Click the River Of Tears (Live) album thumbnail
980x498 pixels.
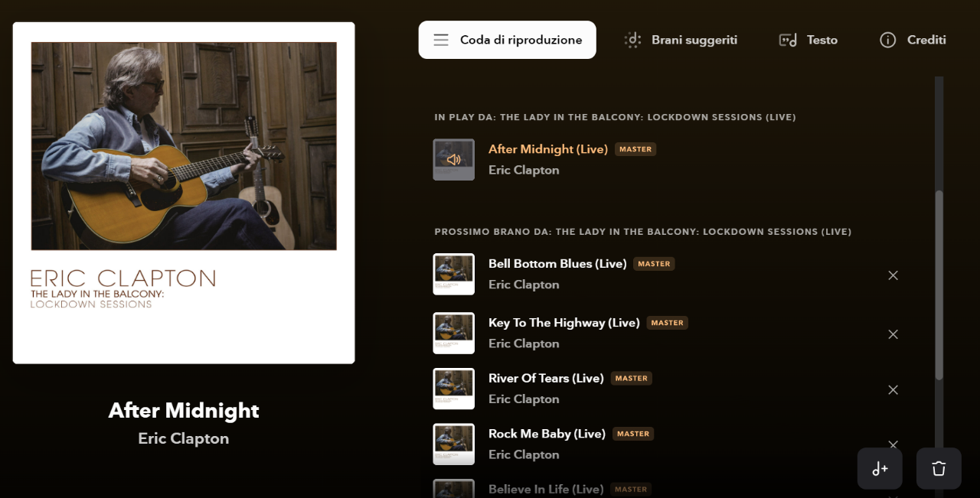pos(454,389)
